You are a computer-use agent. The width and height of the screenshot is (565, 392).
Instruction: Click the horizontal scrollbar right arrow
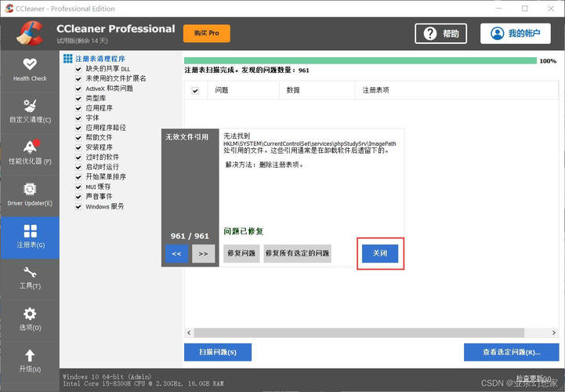click(554, 332)
